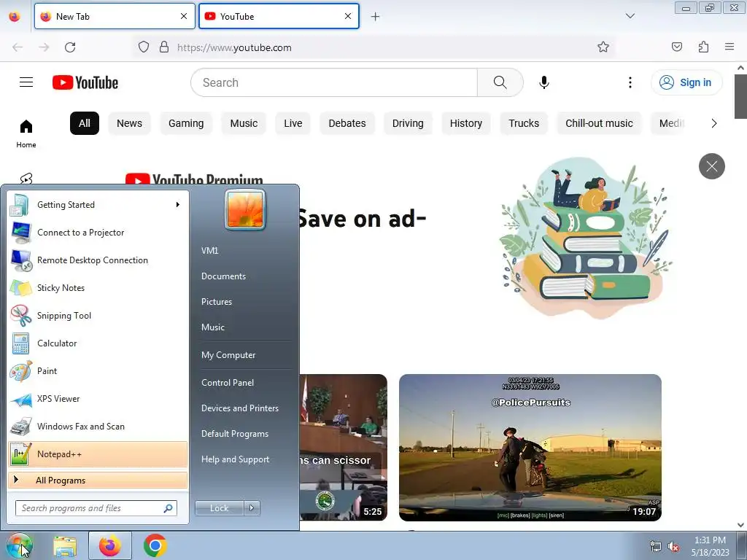Click the Lock button in Start menu
This screenshot has height=560, width=747.
219,508
